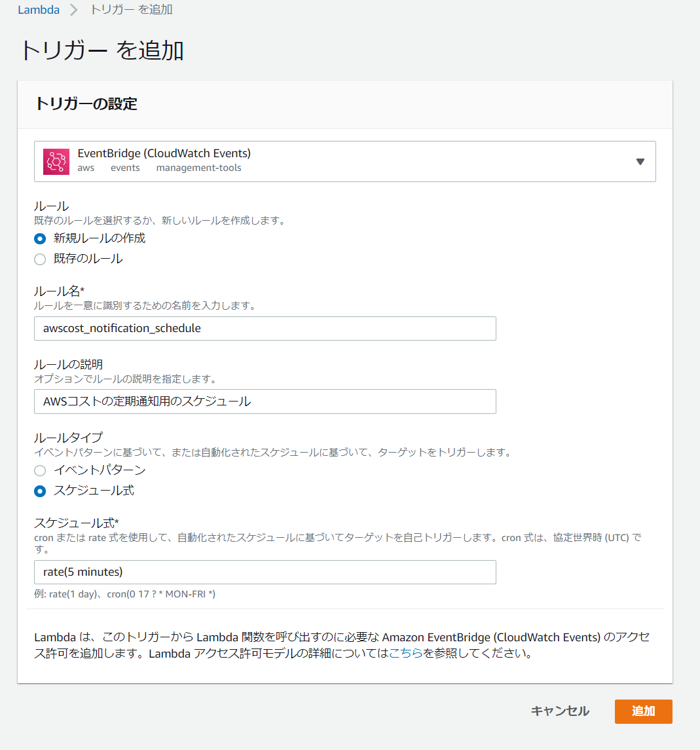Screen dimensions: 700x750
Task: Open the trigger source dropdown arrow
Action: click(x=640, y=162)
